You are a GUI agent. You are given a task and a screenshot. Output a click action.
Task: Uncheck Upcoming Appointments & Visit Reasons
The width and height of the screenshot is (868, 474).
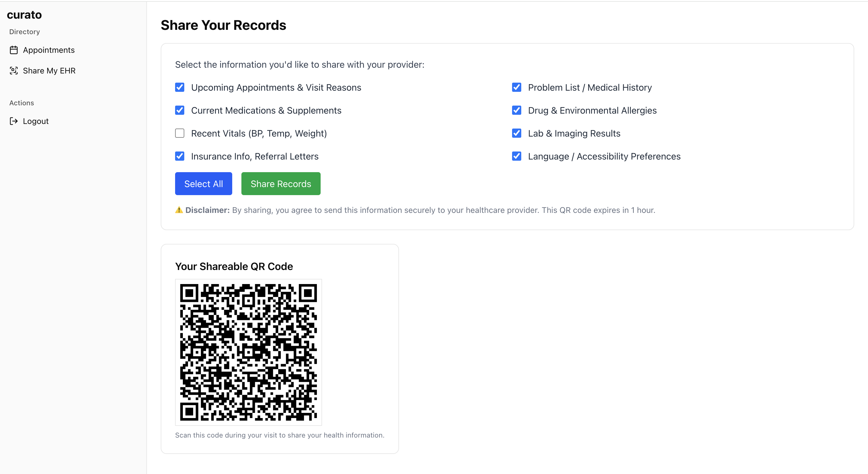[180, 88]
